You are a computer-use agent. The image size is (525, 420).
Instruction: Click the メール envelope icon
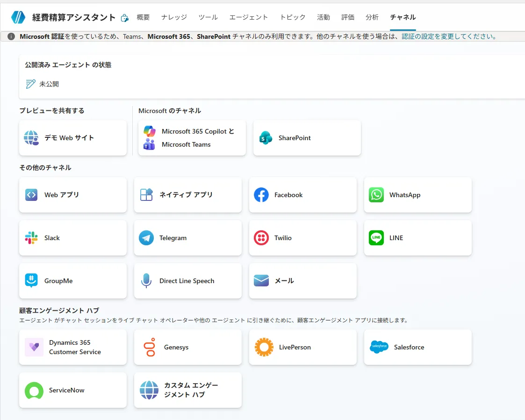point(261,281)
